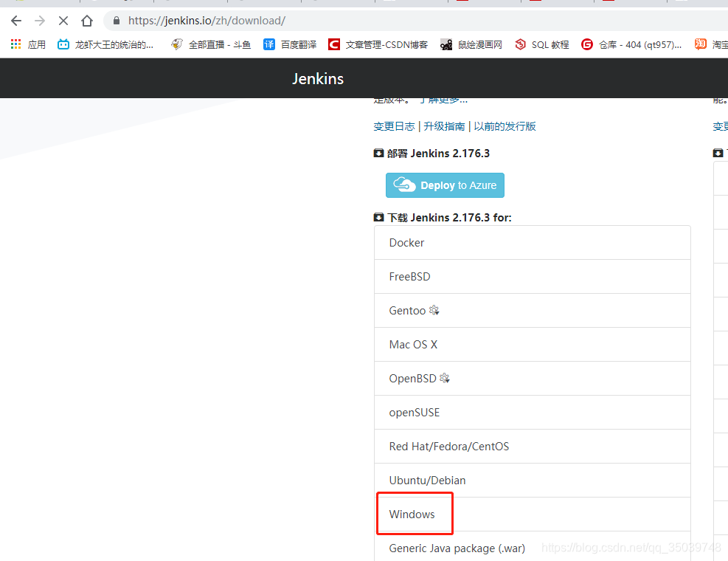
Task: Click the download icon beside 部署 Jenkins 2.176.3
Action: click(379, 153)
